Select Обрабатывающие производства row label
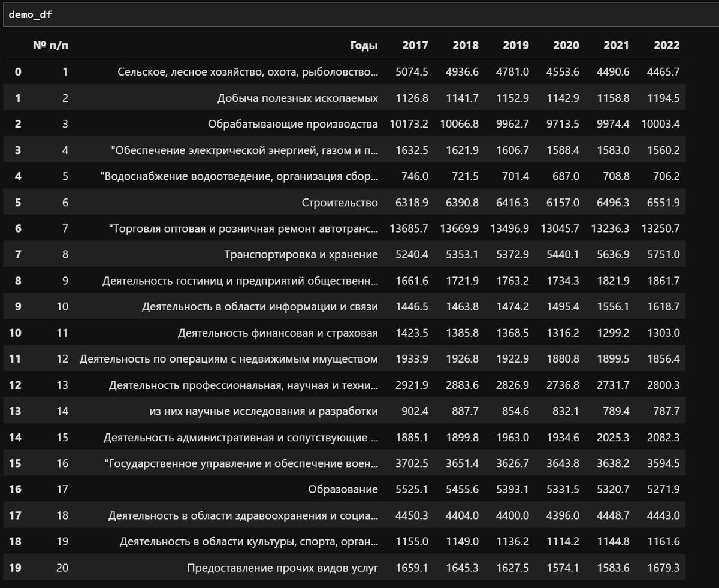 click(x=293, y=124)
